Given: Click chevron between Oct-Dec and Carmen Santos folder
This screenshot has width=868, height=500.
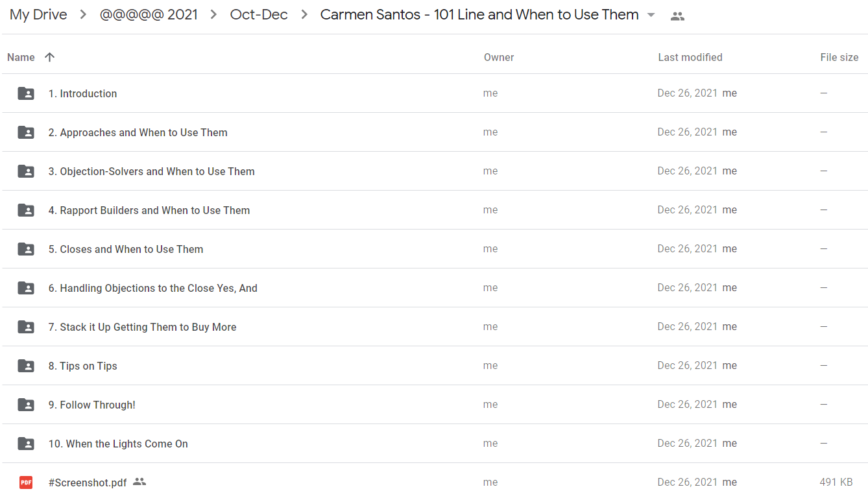Looking at the screenshot, I should 304,15.
